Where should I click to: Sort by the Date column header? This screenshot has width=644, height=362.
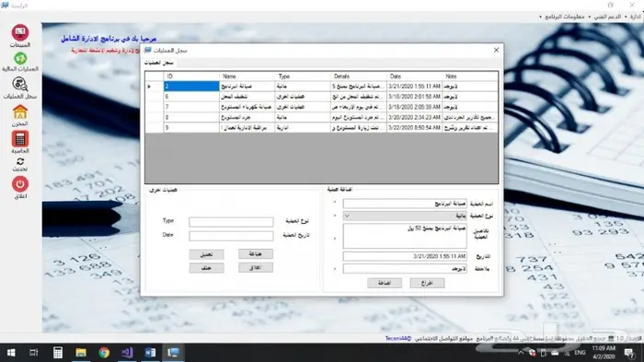coord(414,76)
